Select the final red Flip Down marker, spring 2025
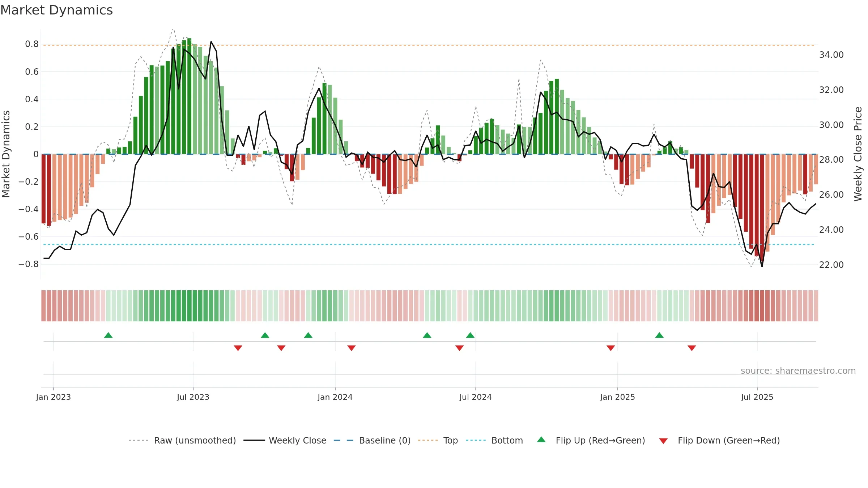868x488 pixels. point(692,348)
